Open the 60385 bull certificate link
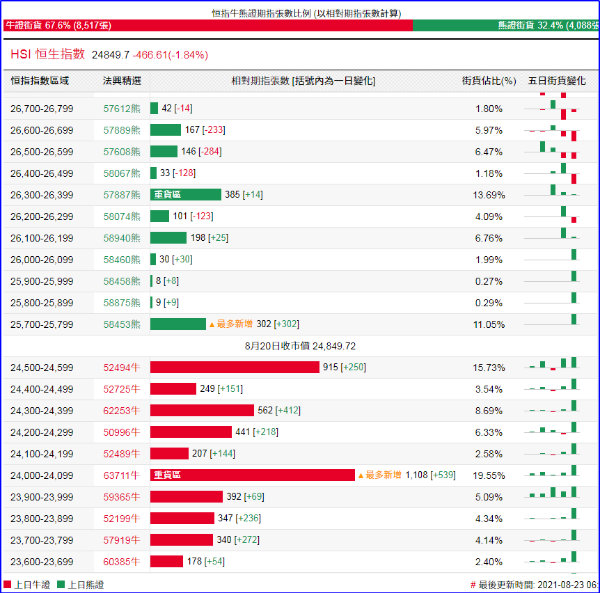This screenshot has width=600, height=593. 122,562
